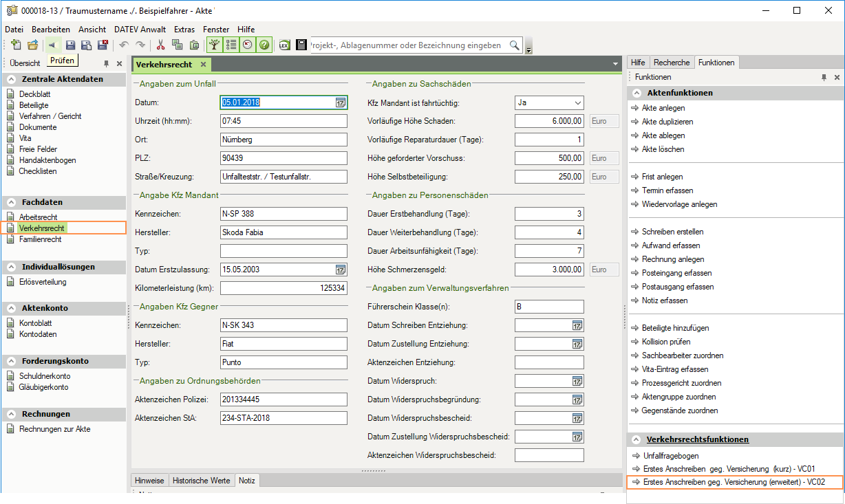Click the magnifier search icon
This screenshot has width=845, height=504.
(x=514, y=45)
